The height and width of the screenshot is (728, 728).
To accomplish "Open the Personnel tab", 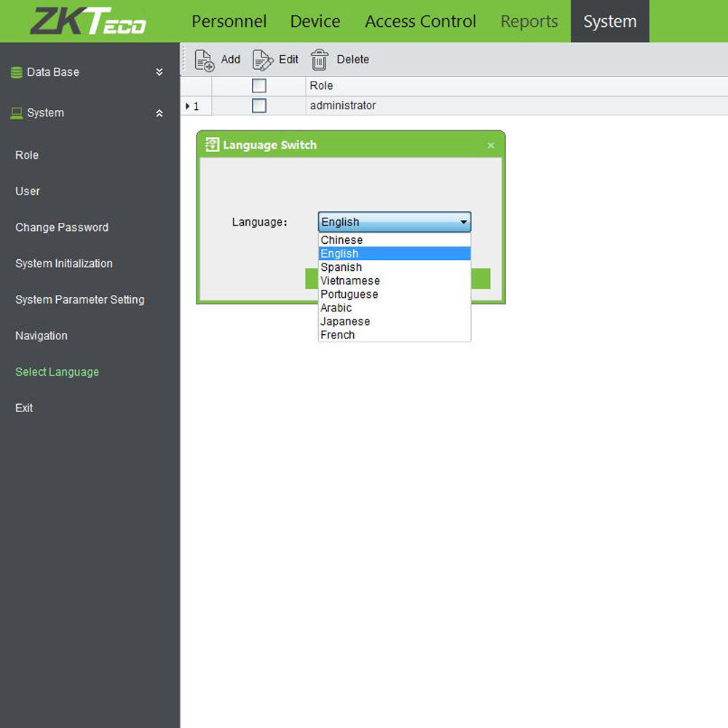I will (229, 21).
